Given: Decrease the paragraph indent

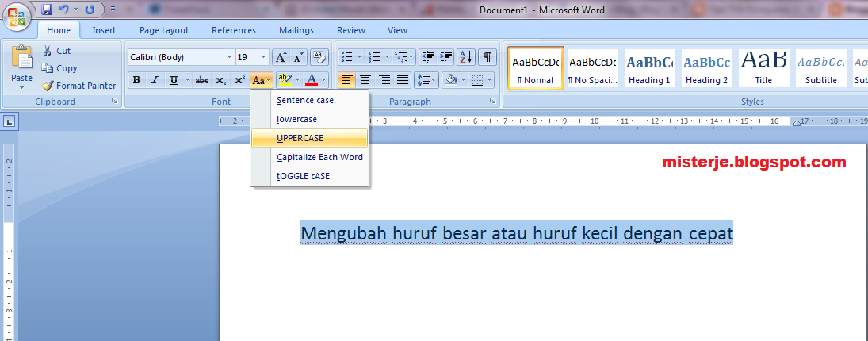Looking at the screenshot, I should point(427,57).
